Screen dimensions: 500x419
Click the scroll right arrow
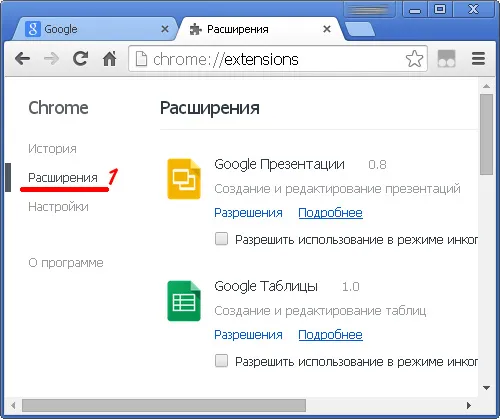[x=469, y=405]
